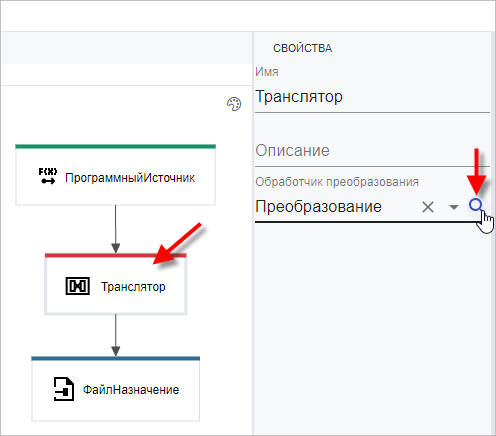
Task: Click the Имя field with Транслятор
Action: pos(372,97)
